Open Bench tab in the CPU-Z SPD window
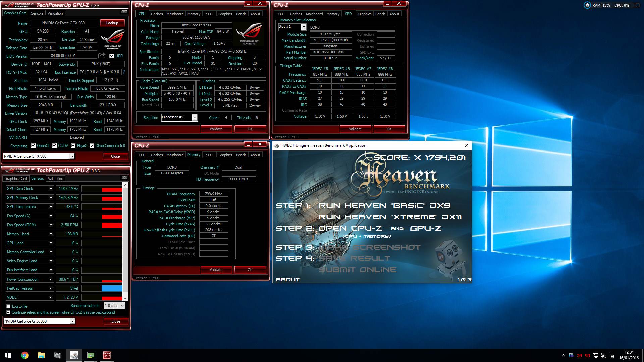 pos(380,14)
